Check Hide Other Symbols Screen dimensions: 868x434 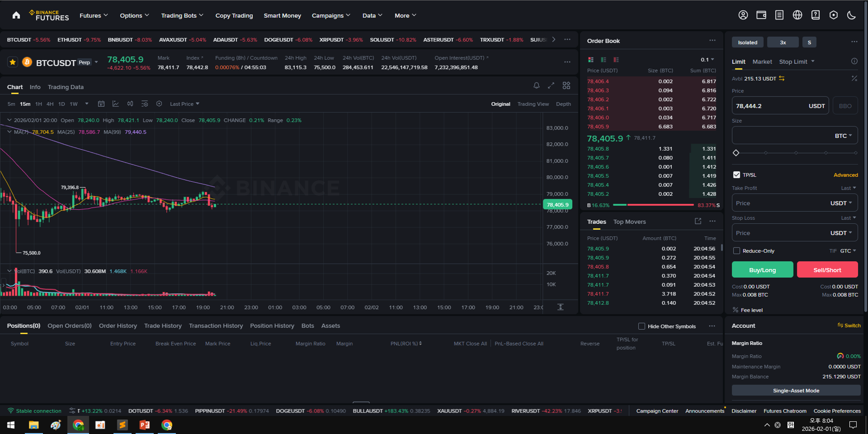tap(642, 326)
